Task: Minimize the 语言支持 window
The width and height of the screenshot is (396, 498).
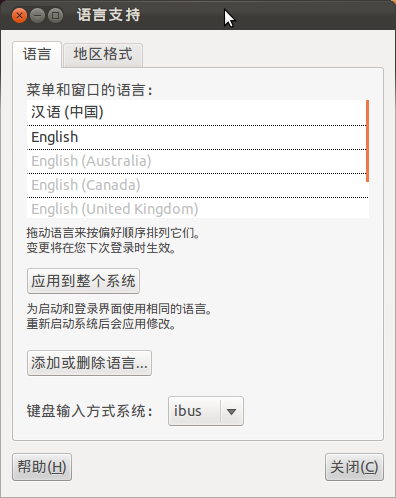Action: coord(37,15)
